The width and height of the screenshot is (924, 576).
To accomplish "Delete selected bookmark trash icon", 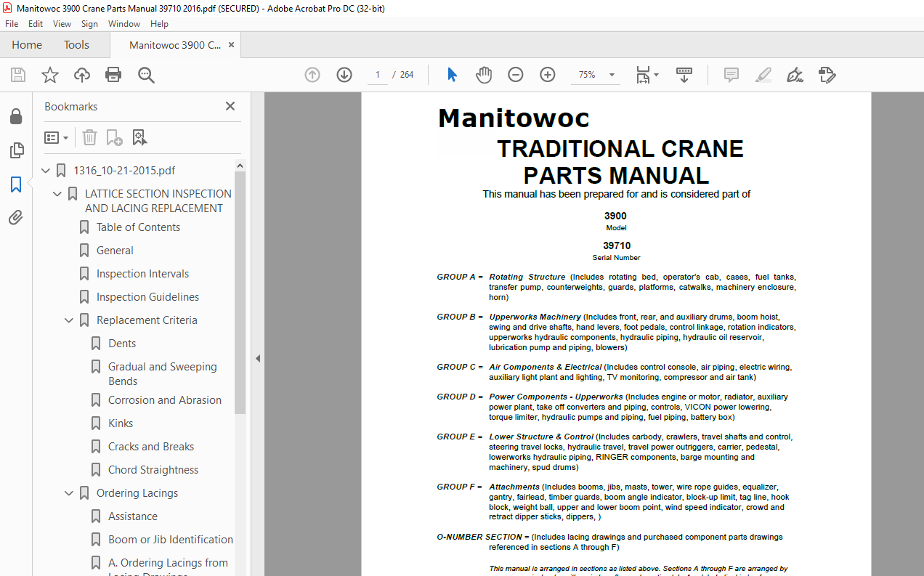I will coord(89,137).
